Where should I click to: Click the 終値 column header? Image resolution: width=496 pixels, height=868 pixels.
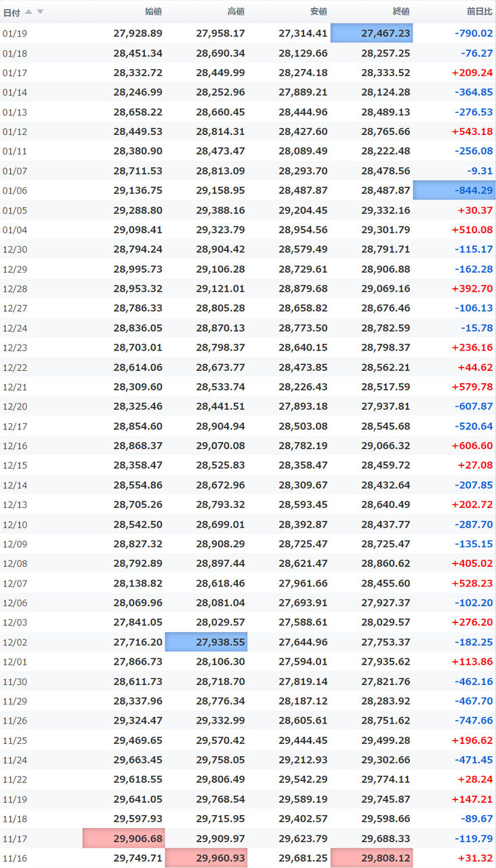pyautogui.click(x=402, y=12)
